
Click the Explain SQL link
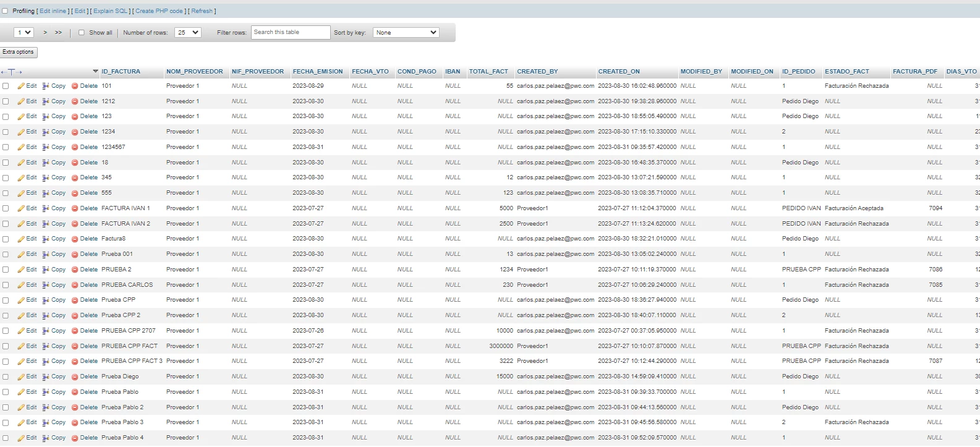coord(111,11)
